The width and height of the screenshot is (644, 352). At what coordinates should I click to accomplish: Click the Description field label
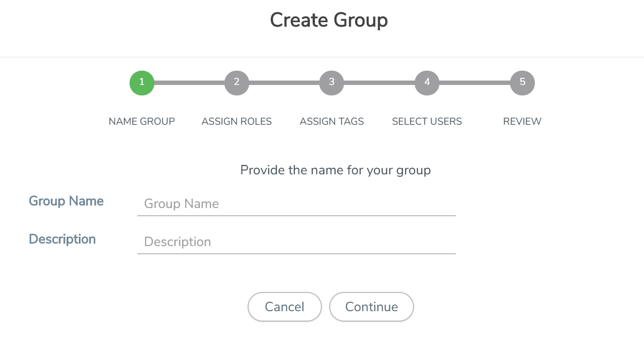tap(62, 239)
